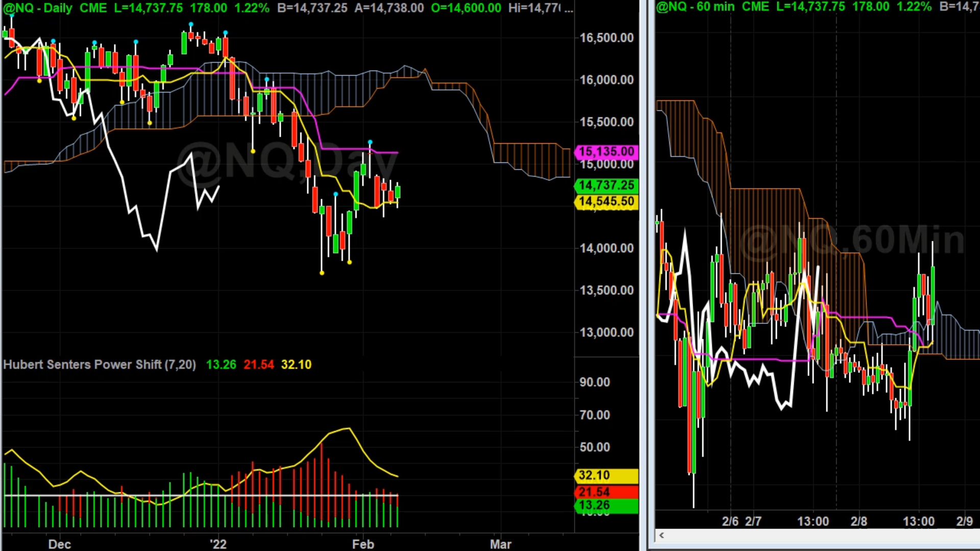The height and width of the screenshot is (551, 980).
Task: Click the 15,500.00 price axis label
Action: pos(606,122)
